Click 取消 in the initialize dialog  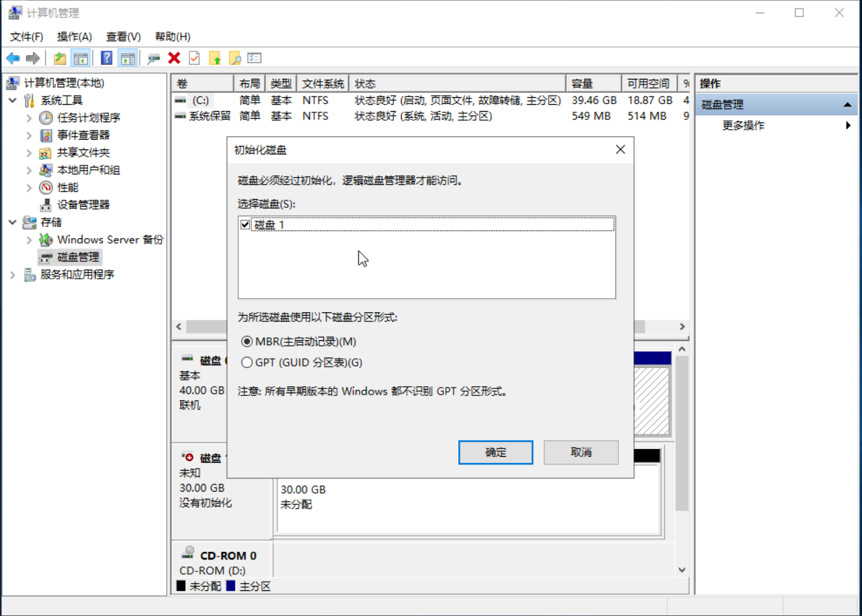click(x=581, y=453)
